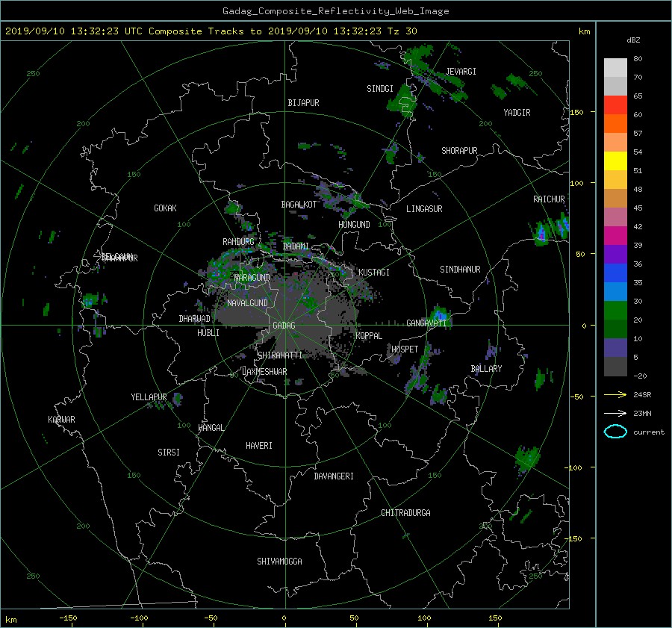Click the DAVANGERI city label
672x628 pixels.
tap(334, 476)
